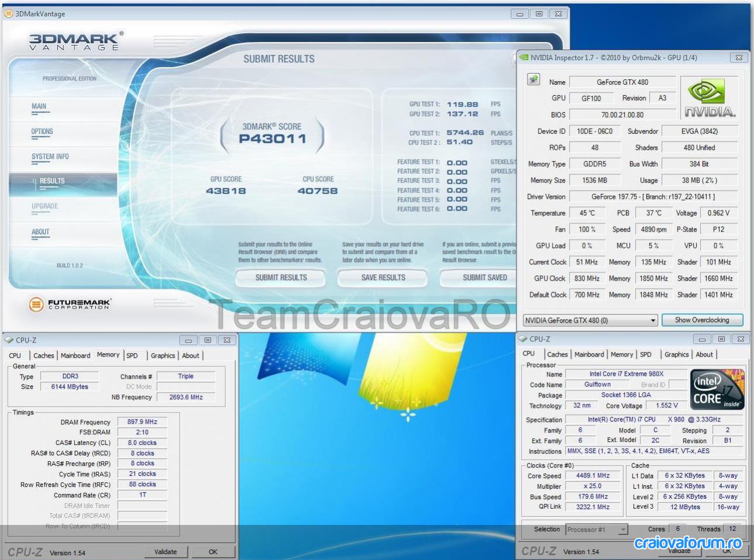Open UPGRADE section in 3DMark sidebar

(x=44, y=206)
